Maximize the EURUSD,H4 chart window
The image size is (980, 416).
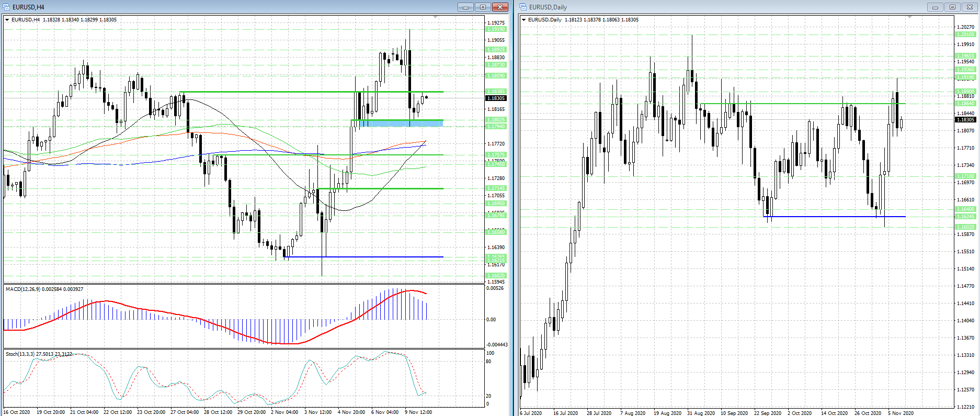(x=483, y=7)
